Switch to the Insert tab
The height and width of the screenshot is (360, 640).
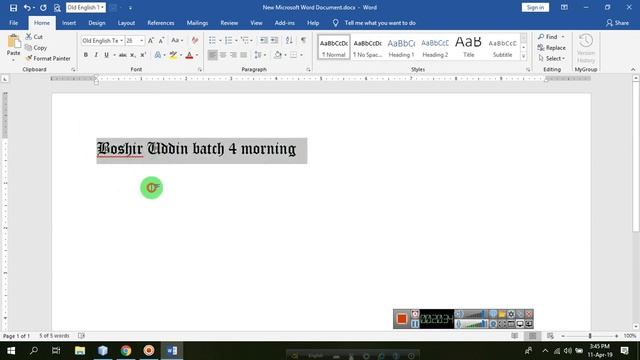coord(69,23)
